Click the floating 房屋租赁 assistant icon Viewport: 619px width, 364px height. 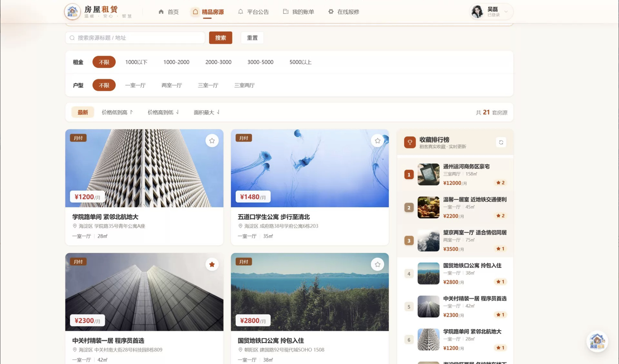point(597,341)
